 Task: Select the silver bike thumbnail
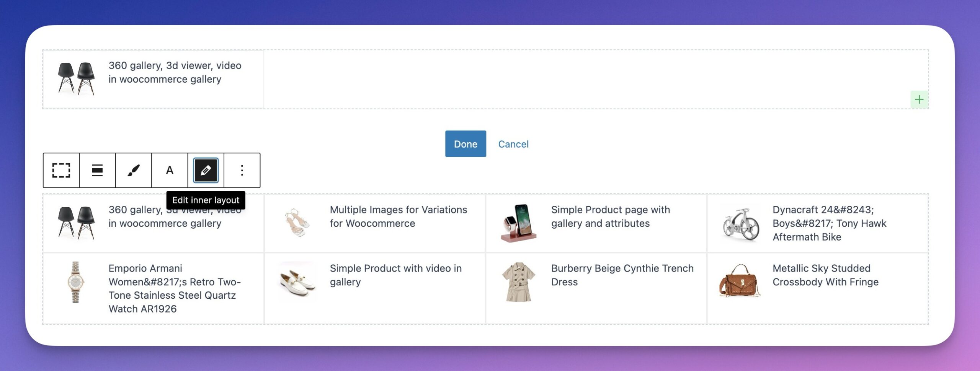(740, 225)
